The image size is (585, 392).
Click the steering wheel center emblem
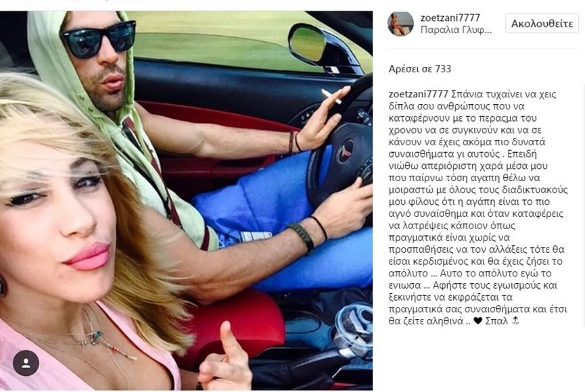(x=347, y=151)
